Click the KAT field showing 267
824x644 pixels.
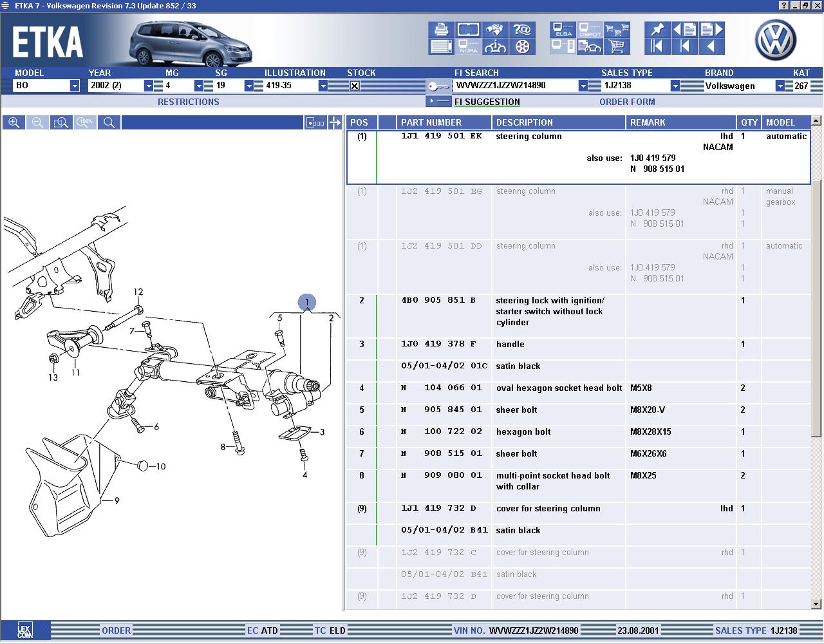pos(801,86)
